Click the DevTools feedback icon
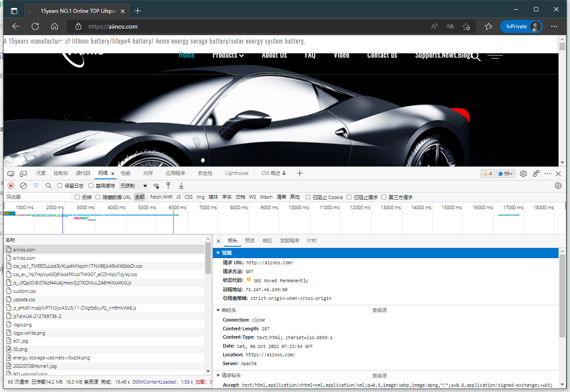 [x=536, y=174]
